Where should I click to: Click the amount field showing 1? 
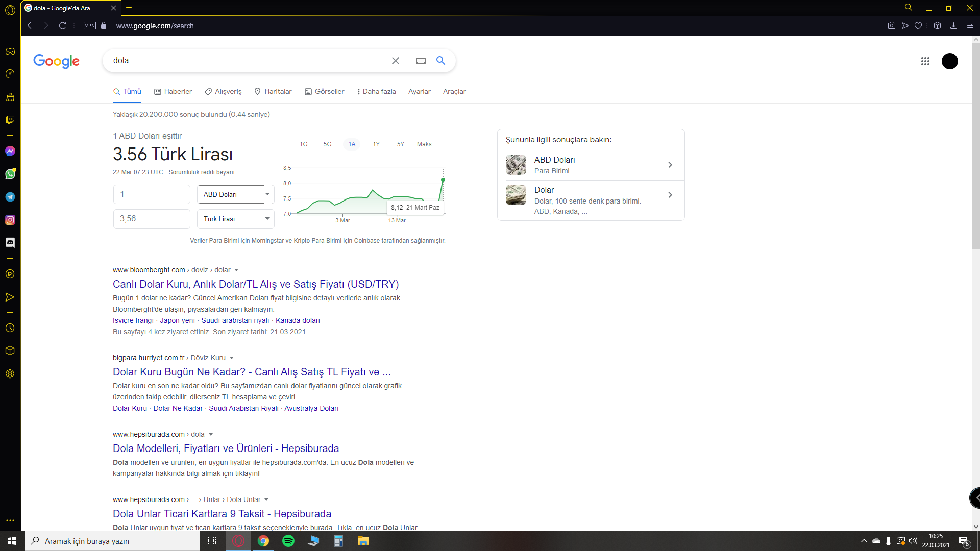pos(152,194)
